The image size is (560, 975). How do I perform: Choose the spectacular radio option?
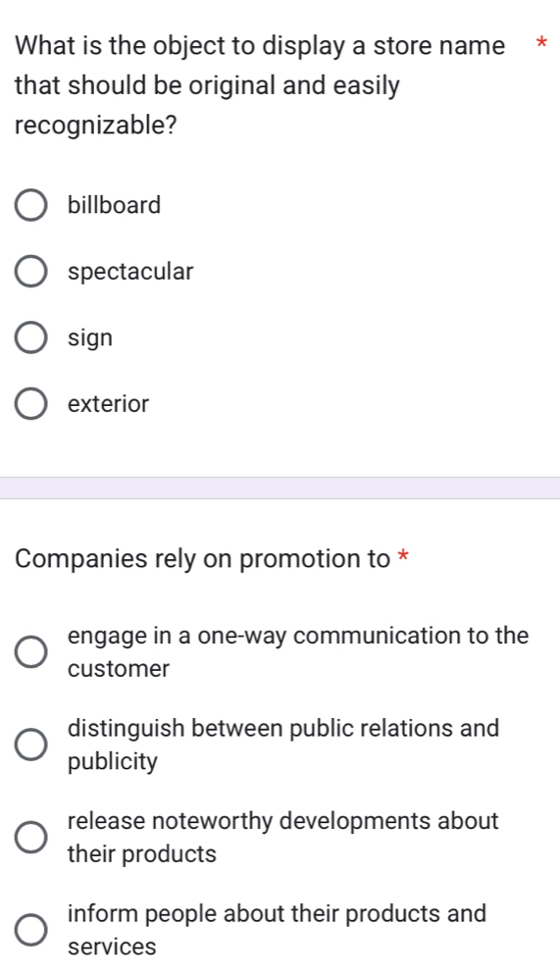tap(30, 272)
